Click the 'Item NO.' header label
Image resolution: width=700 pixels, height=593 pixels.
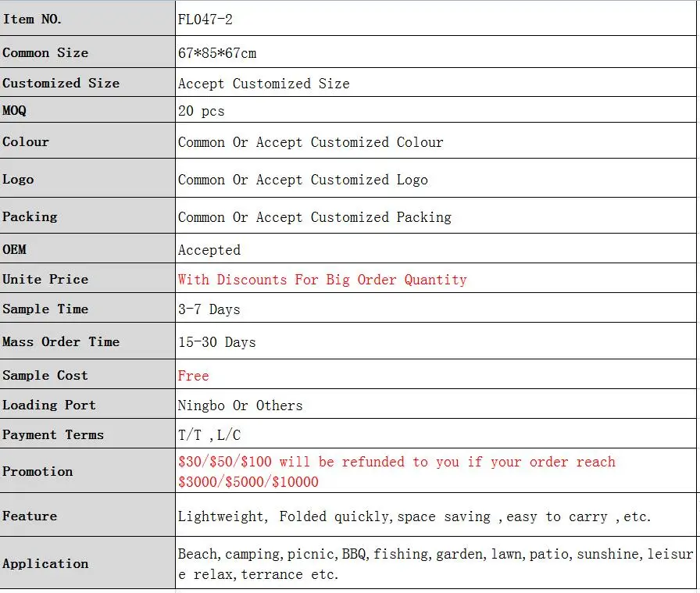pos(32,20)
